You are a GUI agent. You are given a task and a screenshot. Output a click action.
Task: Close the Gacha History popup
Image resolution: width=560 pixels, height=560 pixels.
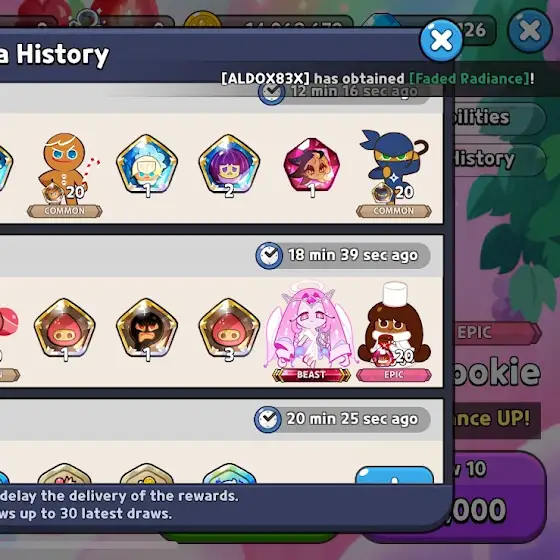pos(441,40)
